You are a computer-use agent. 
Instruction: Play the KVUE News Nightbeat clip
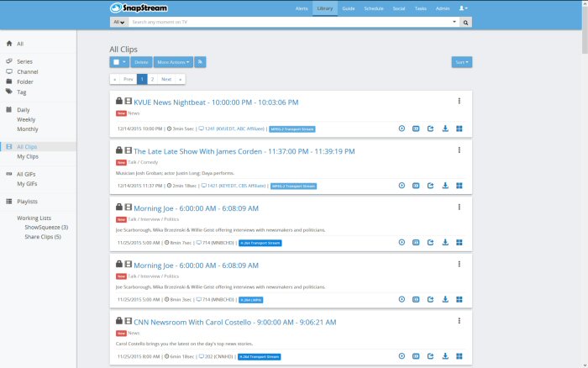(x=402, y=129)
